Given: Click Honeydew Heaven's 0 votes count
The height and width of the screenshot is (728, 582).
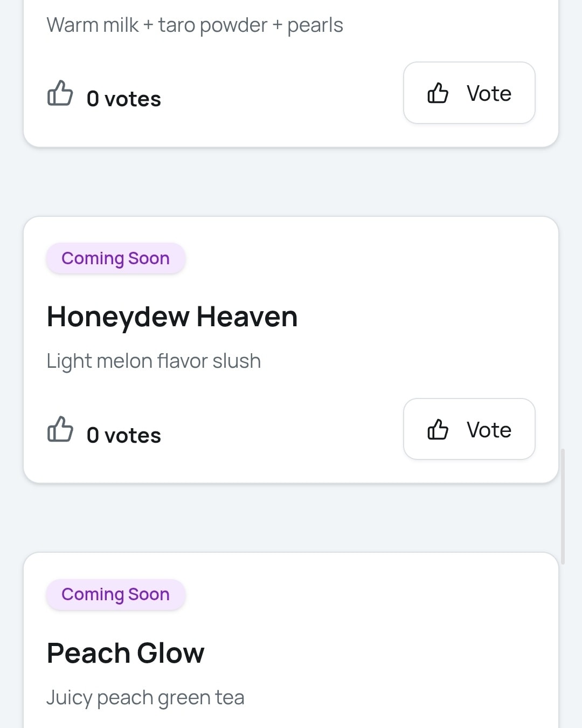Looking at the screenshot, I should tap(123, 435).
